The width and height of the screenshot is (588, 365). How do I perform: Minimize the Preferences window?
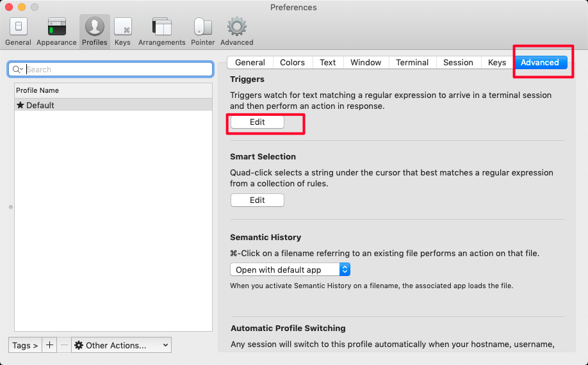(22, 7)
